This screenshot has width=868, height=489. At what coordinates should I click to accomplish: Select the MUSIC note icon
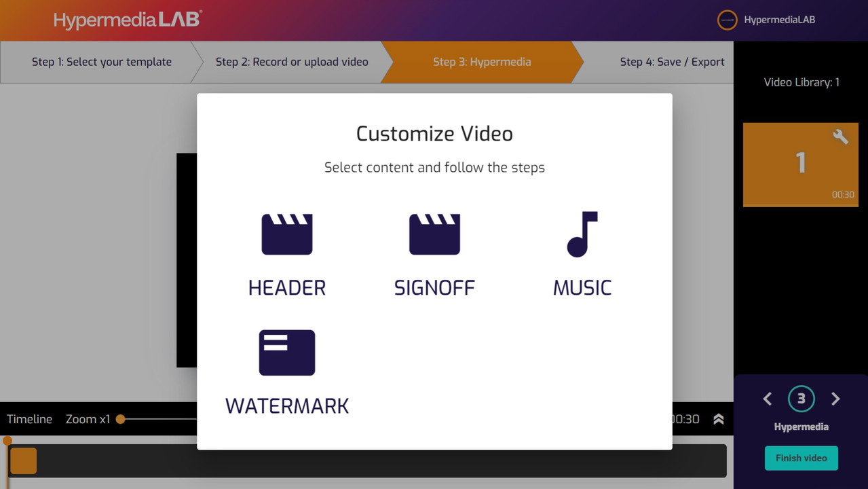click(582, 234)
